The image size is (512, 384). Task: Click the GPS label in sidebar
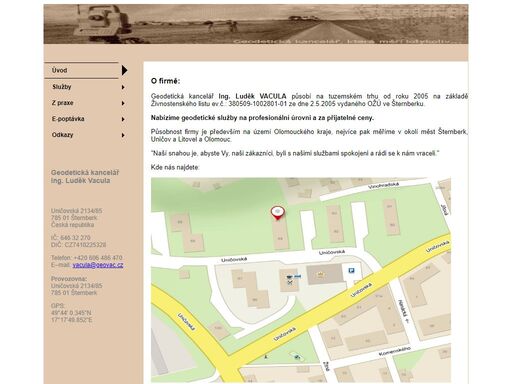click(58, 306)
